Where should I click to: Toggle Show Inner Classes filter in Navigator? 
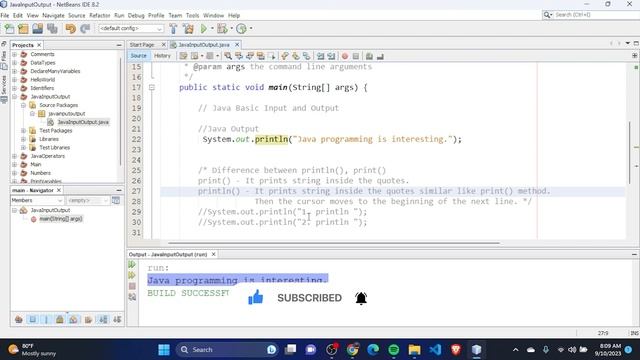tap(73, 320)
